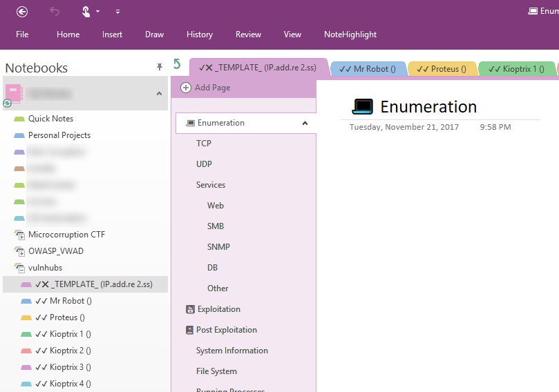
Task: Click the green navigate-to-parent section arrow
Action: point(178,64)
